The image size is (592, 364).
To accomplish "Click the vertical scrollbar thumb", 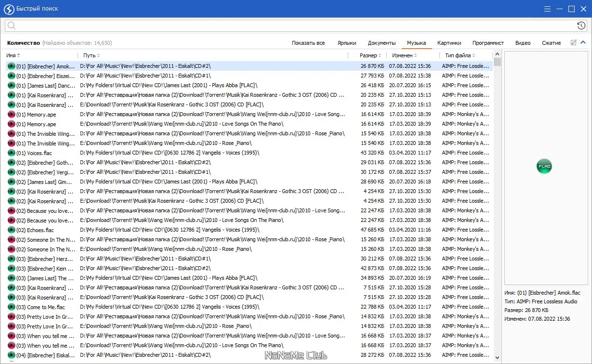I will pyautogui.click(x=497, y=62).
